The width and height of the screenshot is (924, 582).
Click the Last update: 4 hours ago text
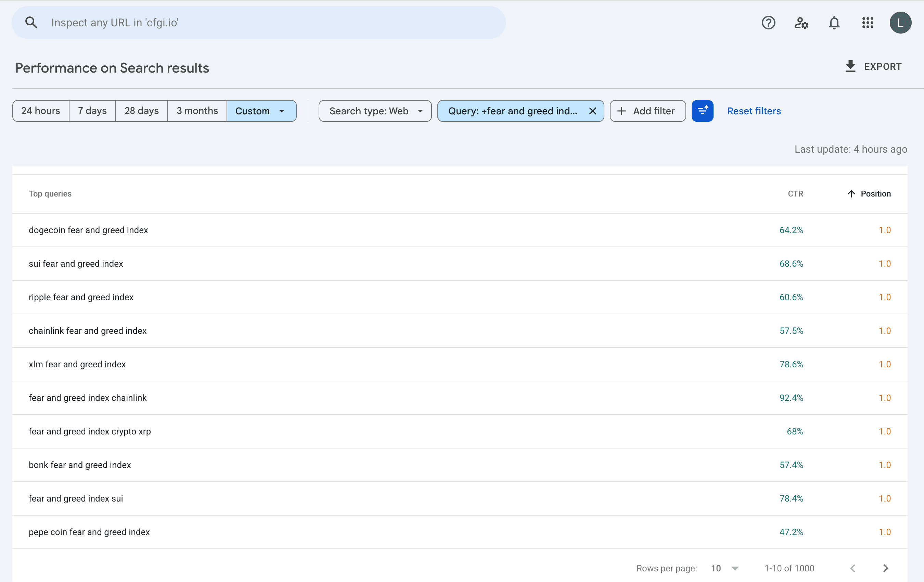click(851, 149)
